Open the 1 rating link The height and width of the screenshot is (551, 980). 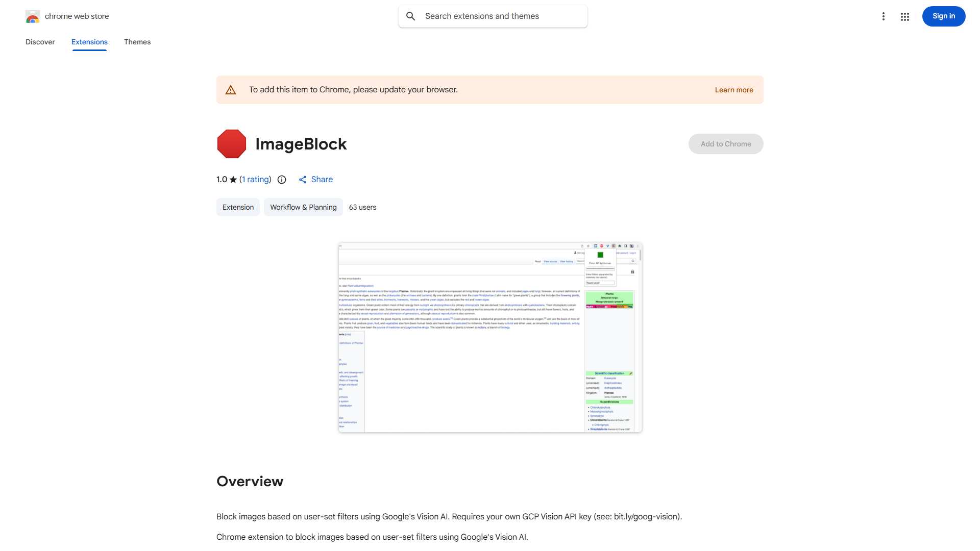[x=255, y=180]
